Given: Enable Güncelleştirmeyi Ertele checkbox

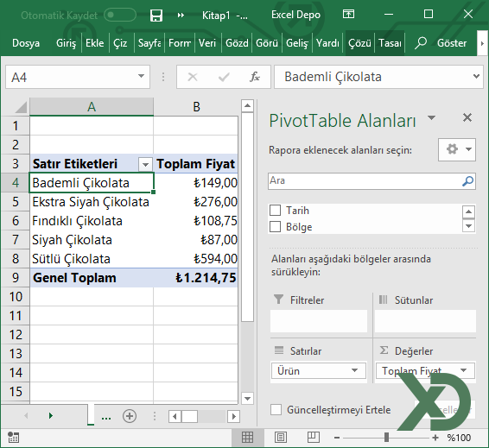Looking at the screenshot, I should coord(276,410).
